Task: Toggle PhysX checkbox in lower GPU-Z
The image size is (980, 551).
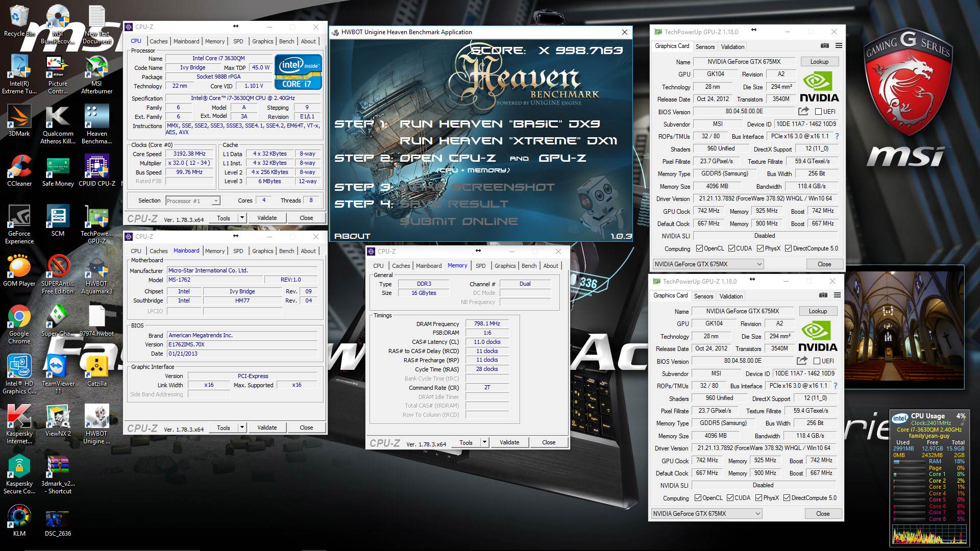Action: [759, 498]
